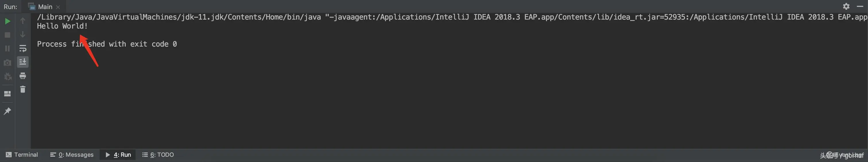Open the 0: Messages tool window
This screenshot has height=162, width=868.
pyautogui.click(x=72, y=155)
